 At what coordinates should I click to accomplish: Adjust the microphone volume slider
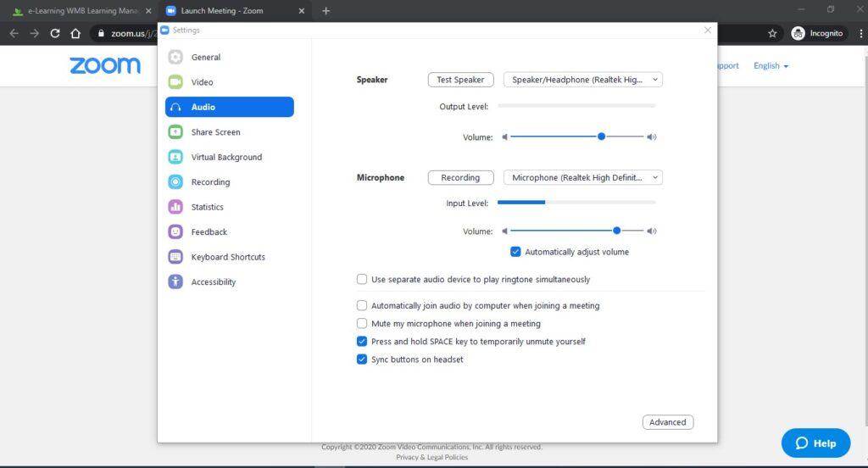[x=616, y=231]
